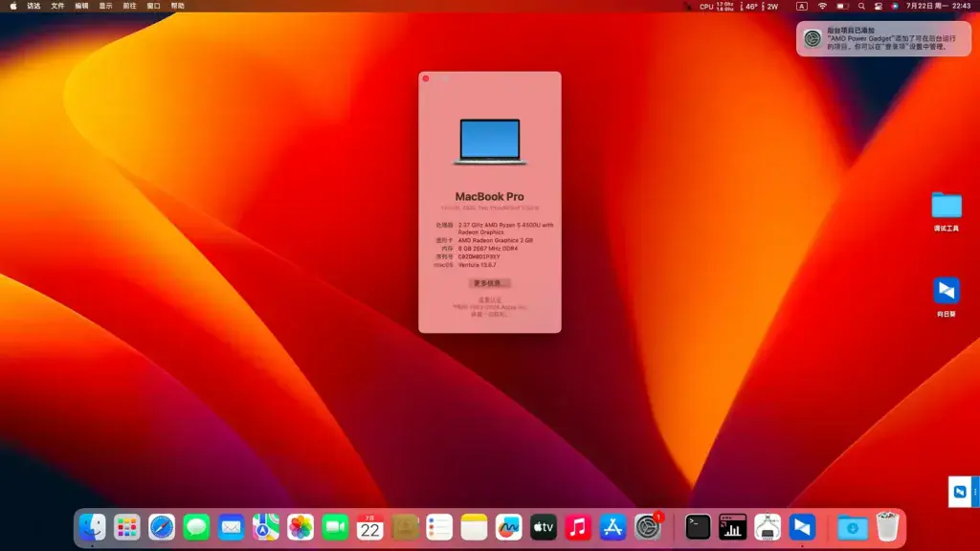Open Finder from the Dock
This screenshot has height=551, width=980.
click(93, 528)
